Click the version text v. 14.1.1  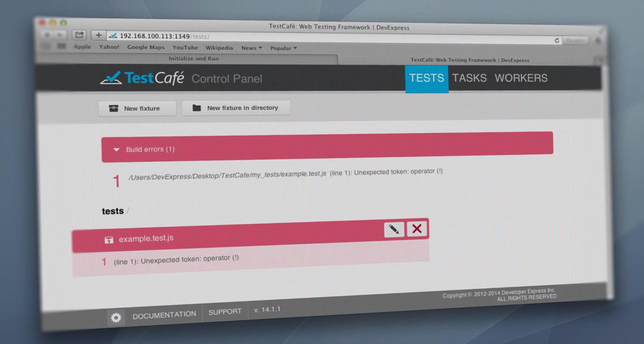pyautogui.click(x=267, y=309)
